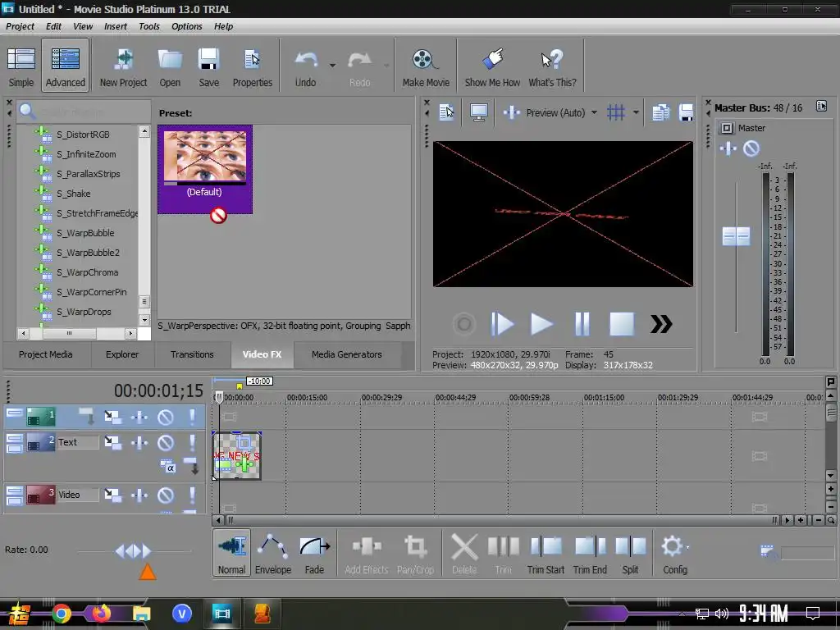The width and height of the screenshot is (840, 630).
Task: Open overlays grid dropdown arrow
Action: (636, 112)
